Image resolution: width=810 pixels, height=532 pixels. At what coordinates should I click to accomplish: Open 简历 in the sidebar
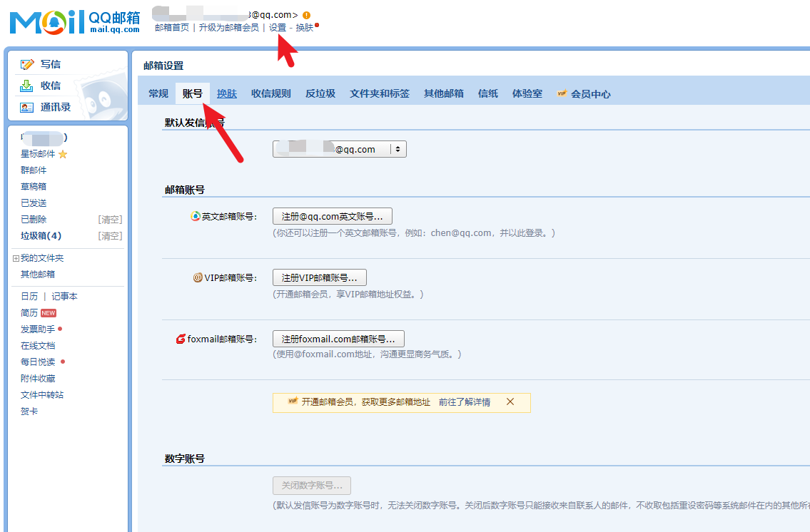pos(29,312)
